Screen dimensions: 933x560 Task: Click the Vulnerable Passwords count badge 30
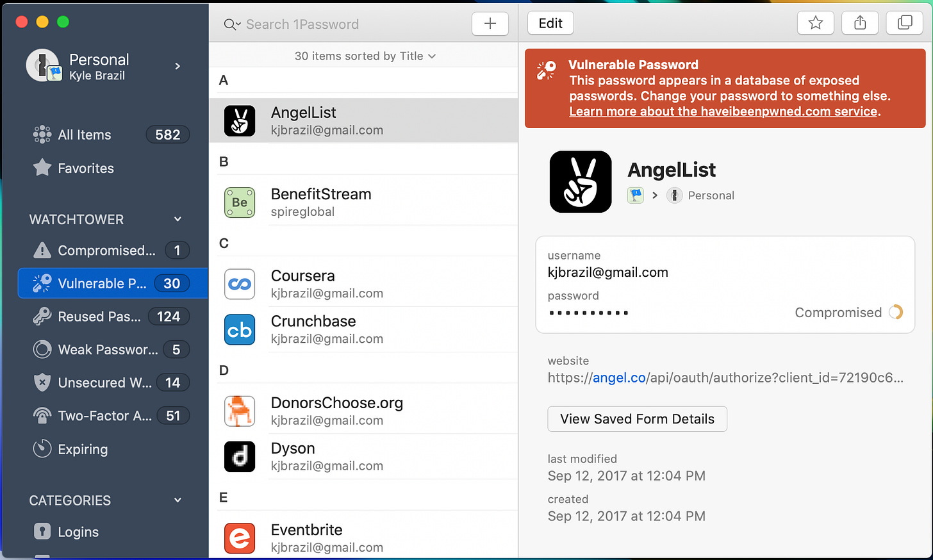click(x=172, y=283)
